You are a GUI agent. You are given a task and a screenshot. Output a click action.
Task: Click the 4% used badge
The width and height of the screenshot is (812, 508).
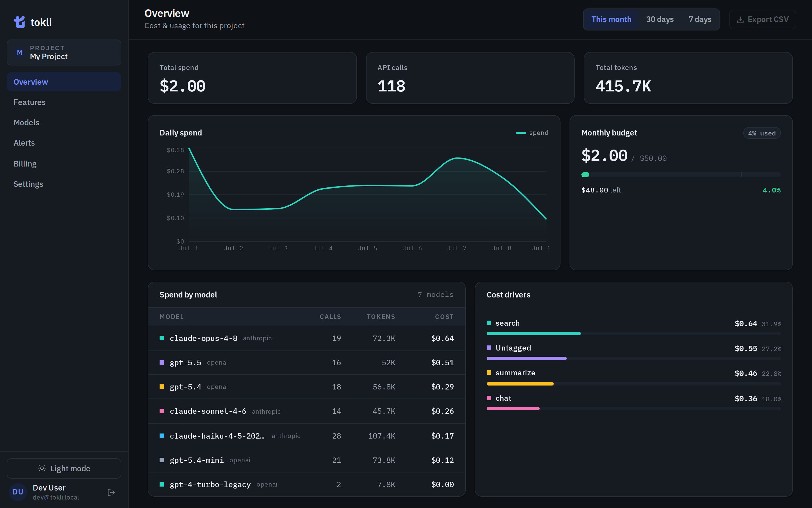click(x=762, y=133)
